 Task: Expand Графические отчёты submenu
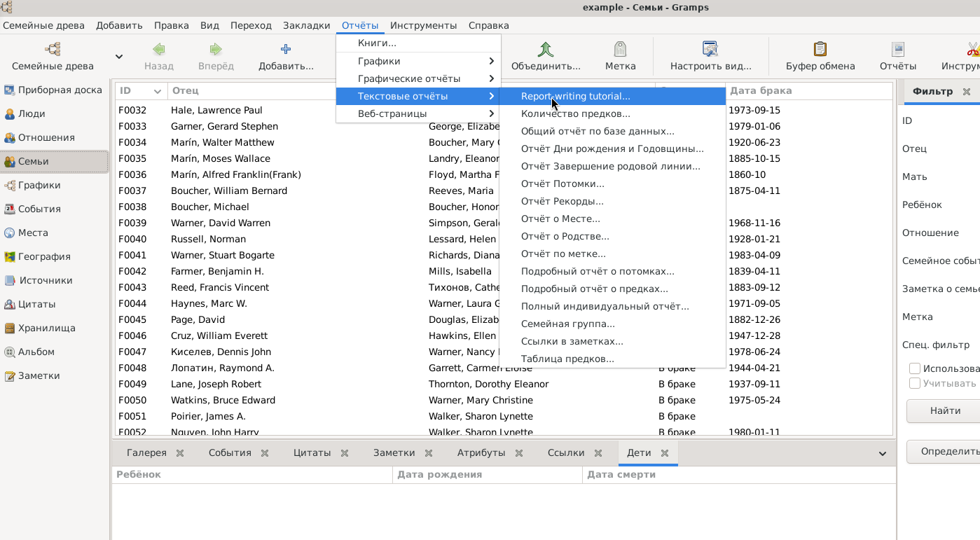point(418,78)
